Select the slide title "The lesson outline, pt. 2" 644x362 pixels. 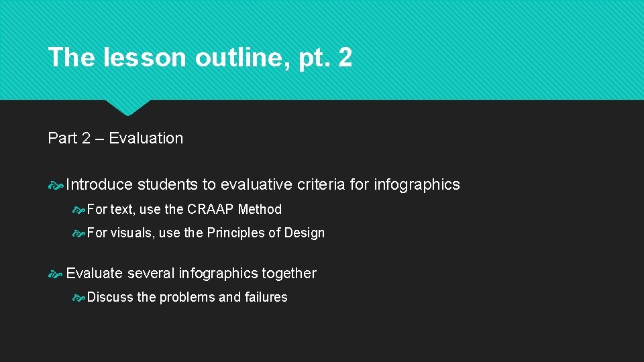pyautogui.click(x=200, y=58)
